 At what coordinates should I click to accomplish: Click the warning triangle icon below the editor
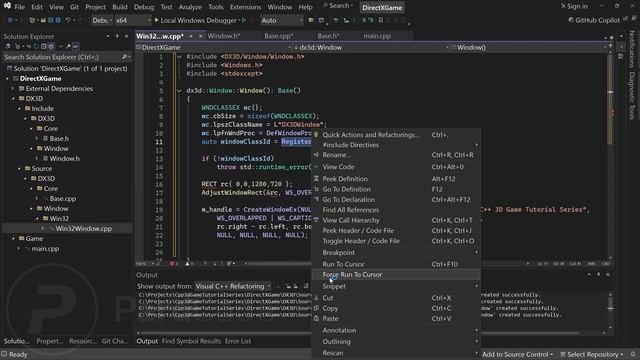click(188, 264)
